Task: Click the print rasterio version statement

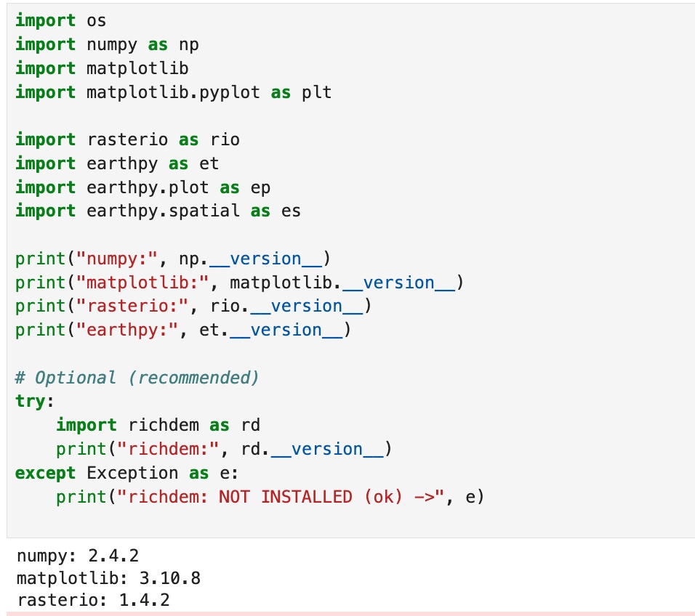Action: [x=193, y=307]
